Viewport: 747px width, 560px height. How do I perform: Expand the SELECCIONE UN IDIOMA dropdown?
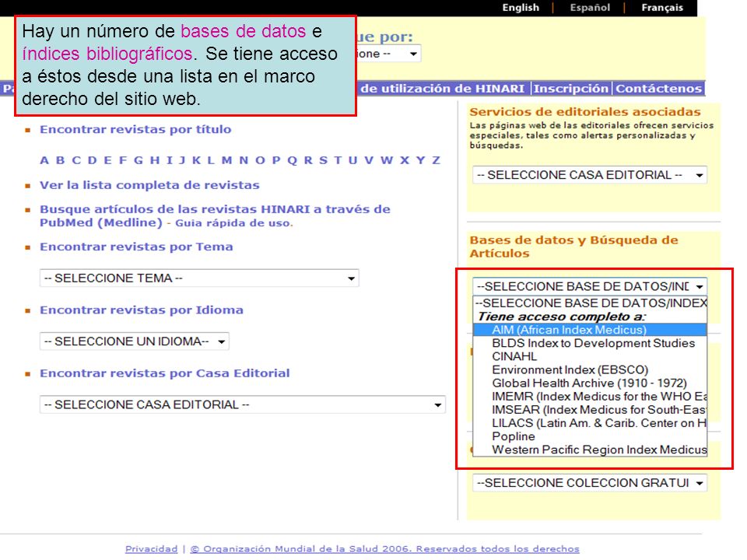[135, 341]
